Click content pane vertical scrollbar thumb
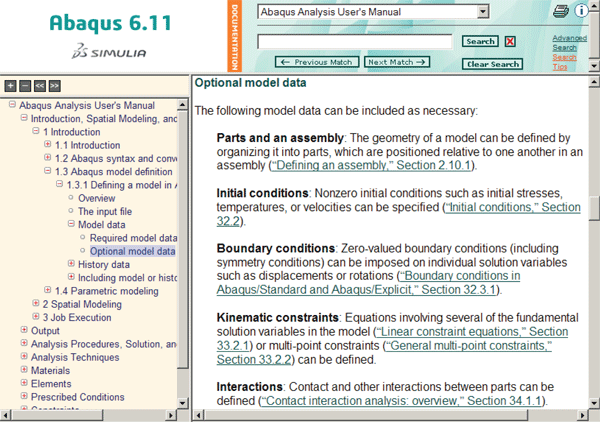 click(x=594, y=208)
